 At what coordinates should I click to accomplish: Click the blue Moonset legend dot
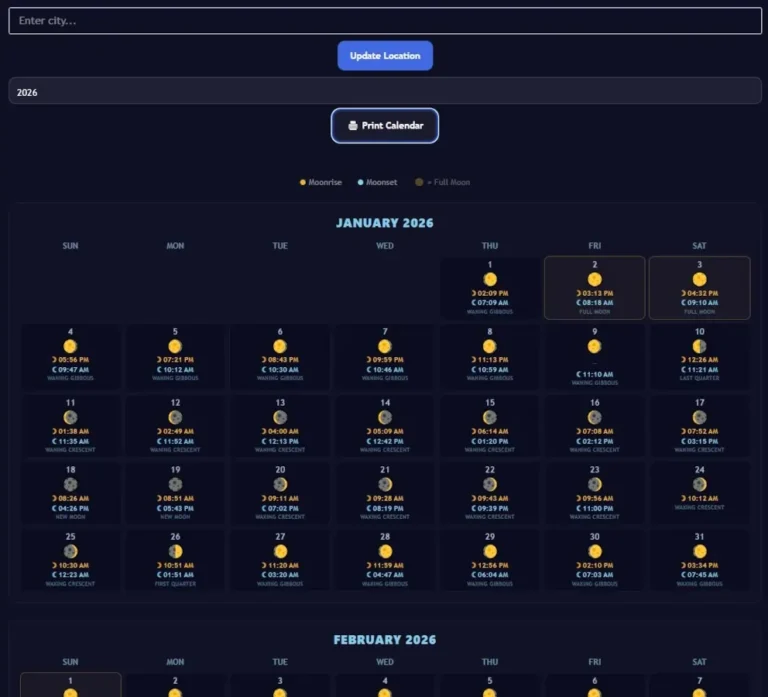(x=360, y=182)
